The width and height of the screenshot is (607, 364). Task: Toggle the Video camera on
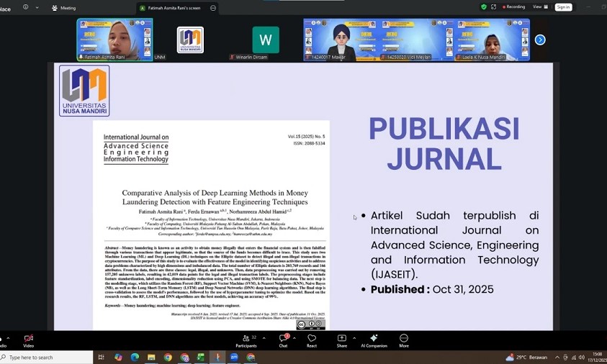coord(28,340)
